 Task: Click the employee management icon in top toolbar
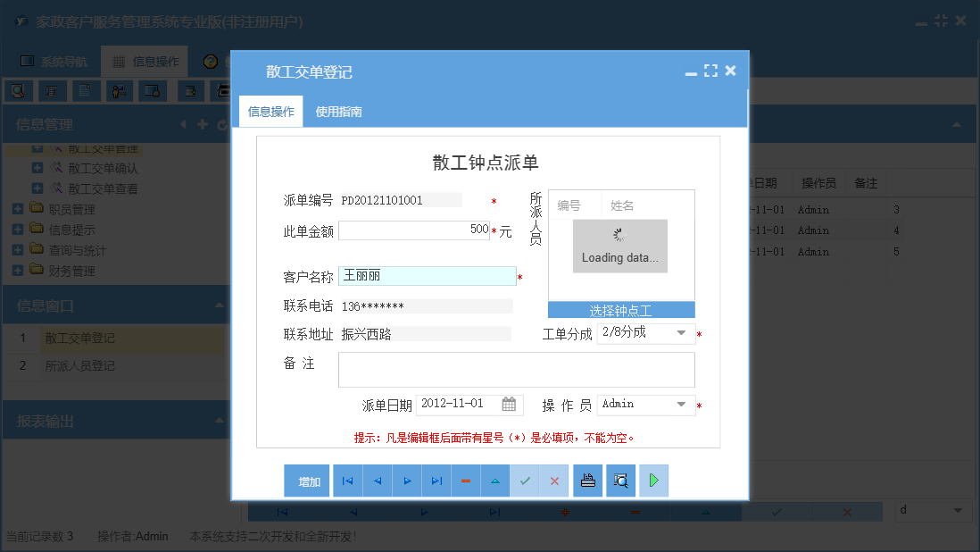[119, 90]
